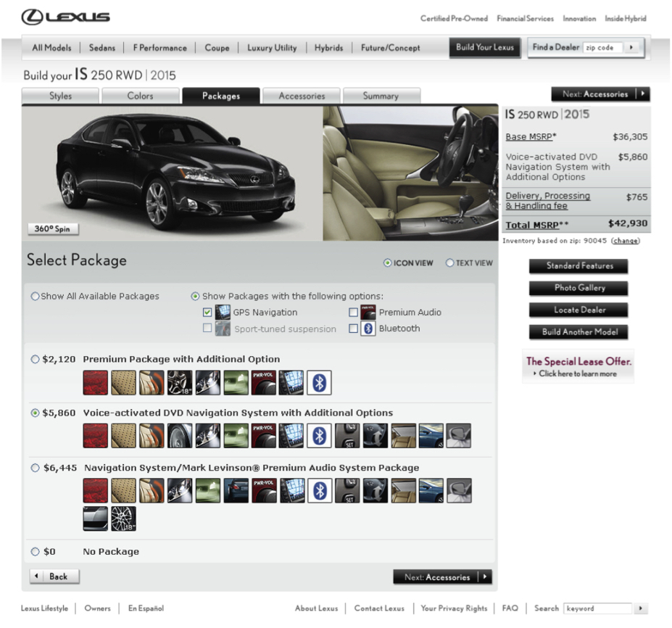Image resolution: width=672 pixels, height=628 pixels.
Task: Open The Special Lease Offer banner
Action: 578,366
